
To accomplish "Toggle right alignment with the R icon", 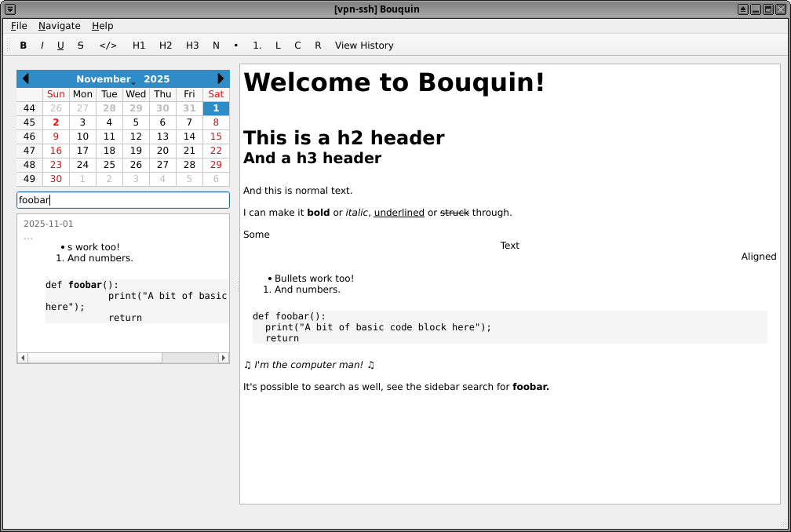I will 318,45.
